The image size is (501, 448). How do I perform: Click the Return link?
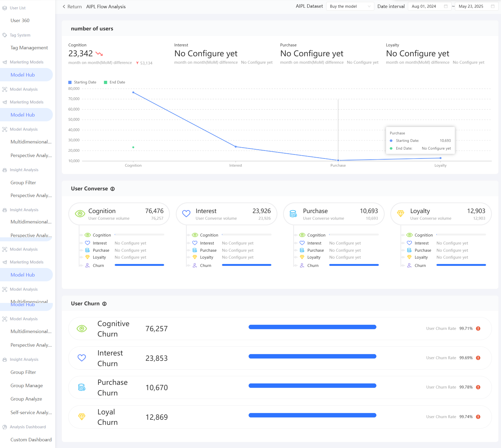coord(72,7)
